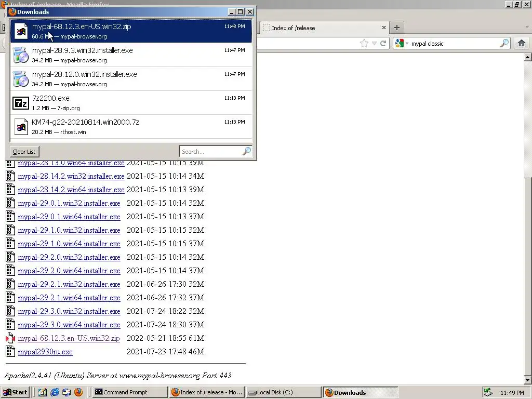Launch Internet Explorer from quick launch
This screenshot has width=532, height=399.
(55, 392)
